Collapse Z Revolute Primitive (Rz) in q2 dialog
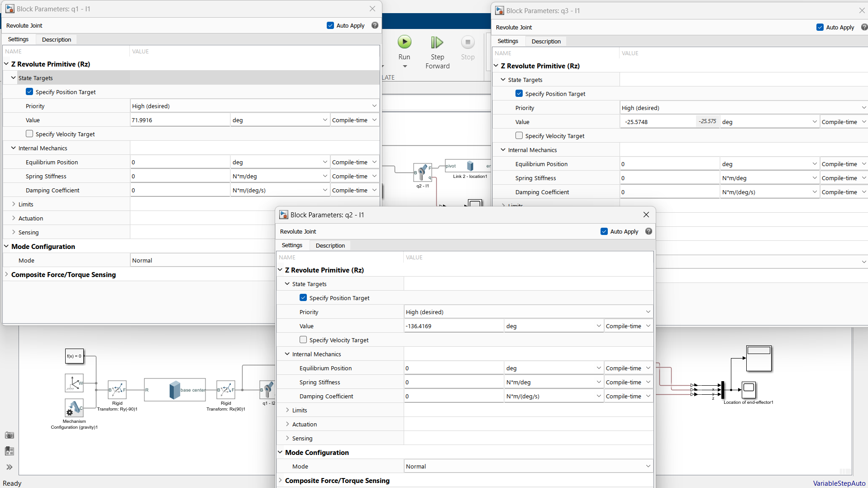Viewport: 868px width, 488px height. (280, 270)
